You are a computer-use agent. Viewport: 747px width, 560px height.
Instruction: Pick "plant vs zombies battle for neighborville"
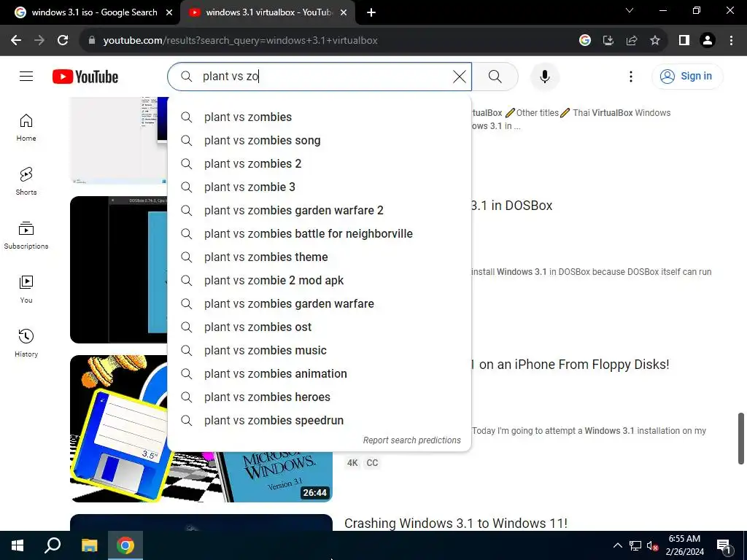coord(320,234)
